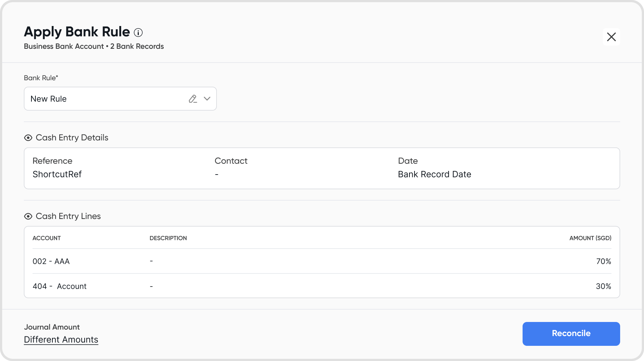This screenshot has width=644, height=361.
Task: Click the DESCRIPTION column header
Action: [168, 238]
